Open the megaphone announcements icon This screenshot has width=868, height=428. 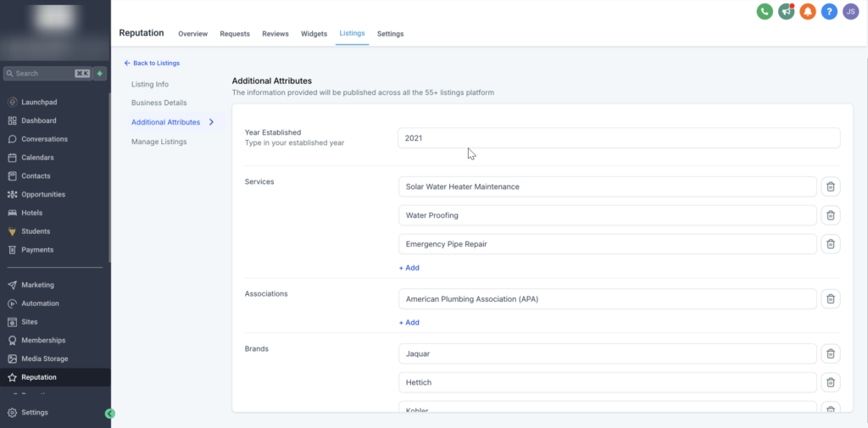click(786, 12)
